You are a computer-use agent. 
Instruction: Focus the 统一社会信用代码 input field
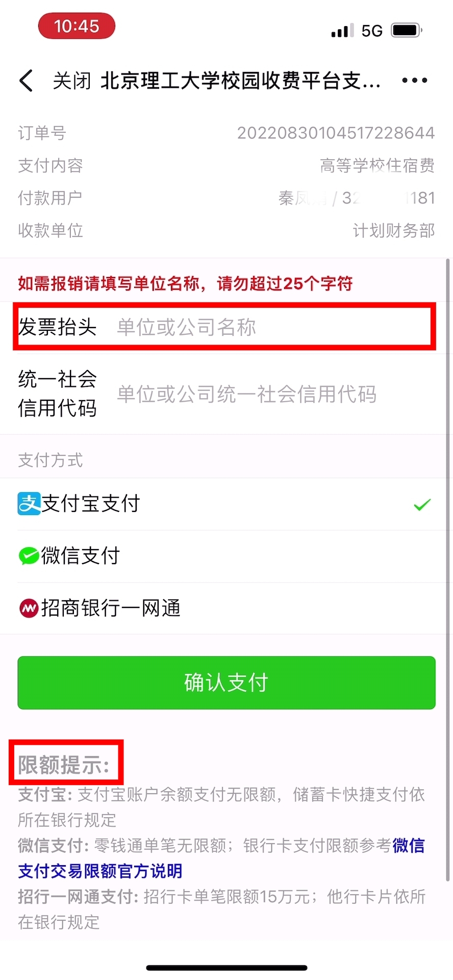(x=275, y=394)
